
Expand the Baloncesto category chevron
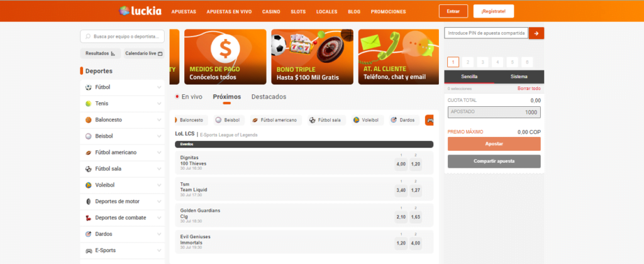point(159,120)
